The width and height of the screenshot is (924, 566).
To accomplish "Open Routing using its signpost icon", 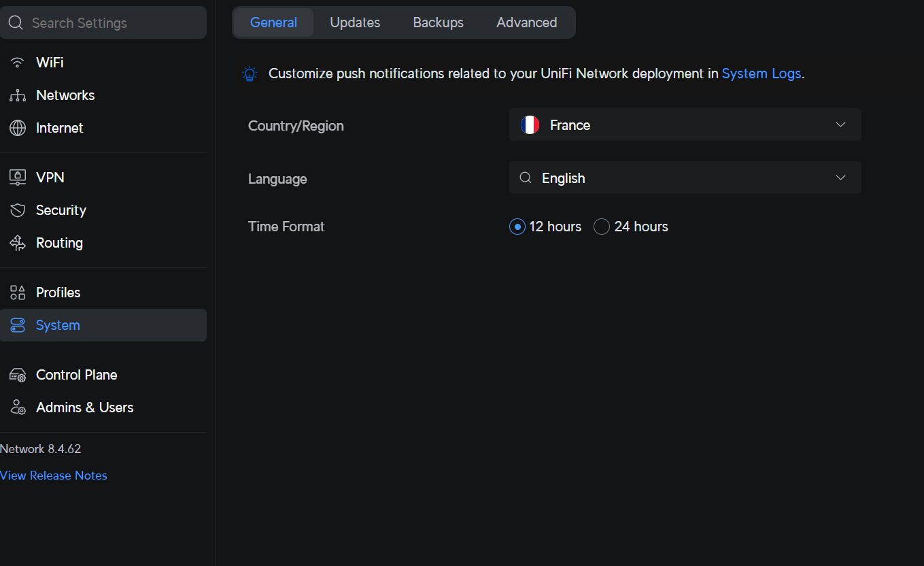I will [18, 243].
